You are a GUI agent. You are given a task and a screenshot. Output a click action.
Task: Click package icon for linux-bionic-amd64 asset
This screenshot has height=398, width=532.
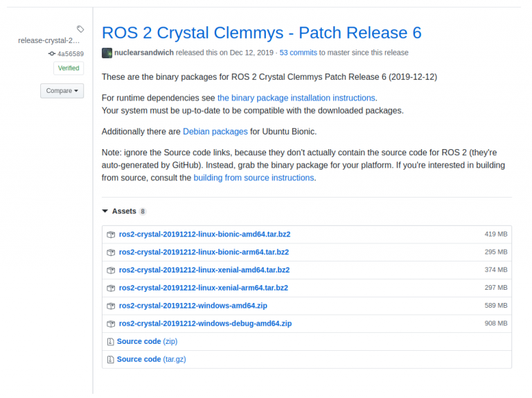(111, 234)
